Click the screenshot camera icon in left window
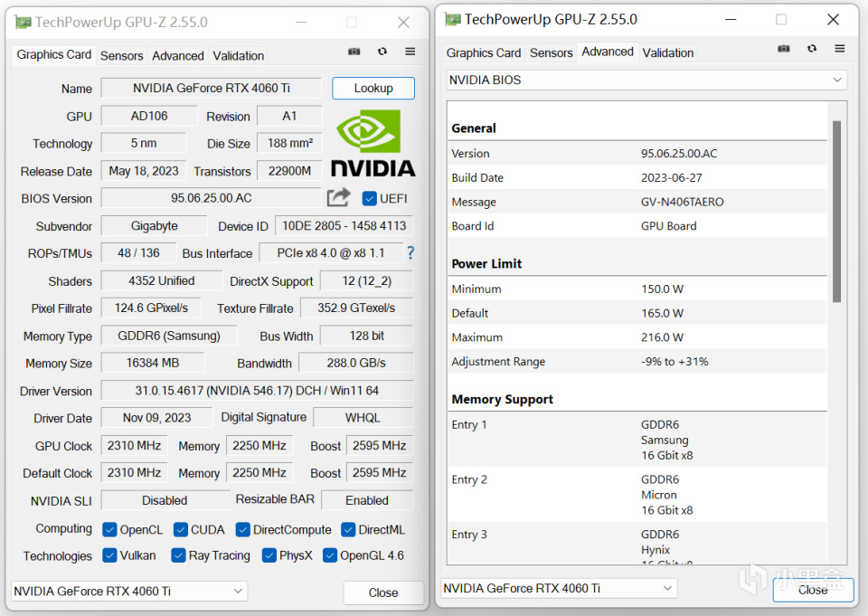 click(354, 52)
